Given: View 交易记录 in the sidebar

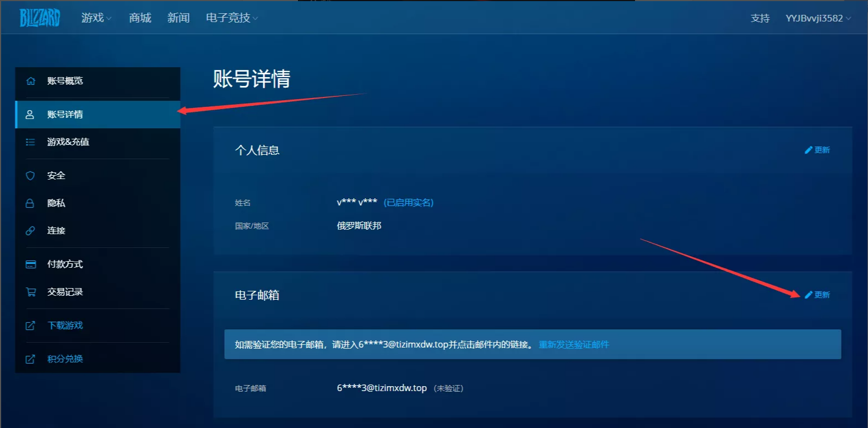Looking at the screenshot, I should pyautogui.click(x=97, y=292).
